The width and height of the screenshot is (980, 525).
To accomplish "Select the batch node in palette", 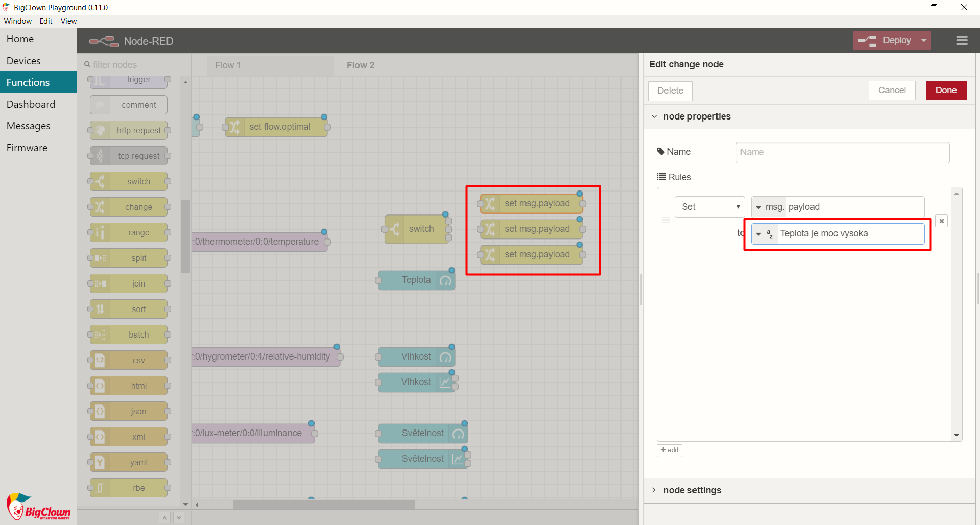I will [129, 335].
